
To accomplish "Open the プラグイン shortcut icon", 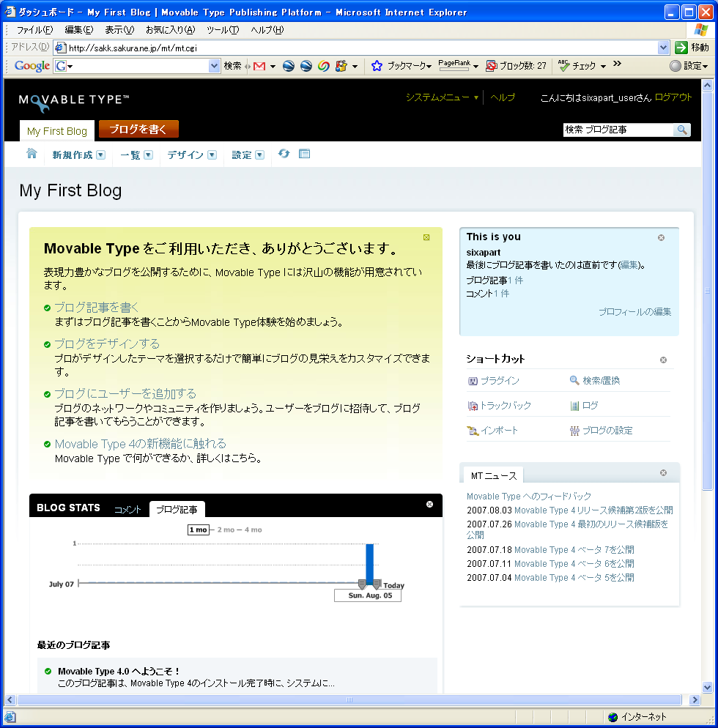I will (x=473, y=381).
